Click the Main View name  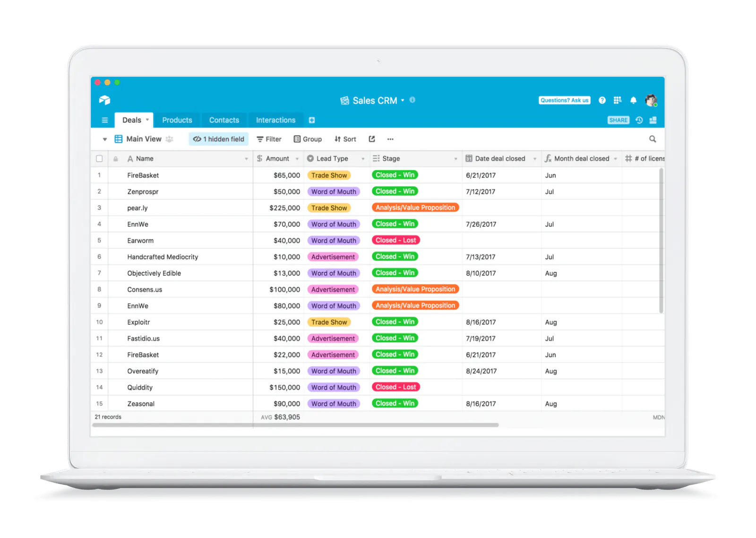click(144, 139)
